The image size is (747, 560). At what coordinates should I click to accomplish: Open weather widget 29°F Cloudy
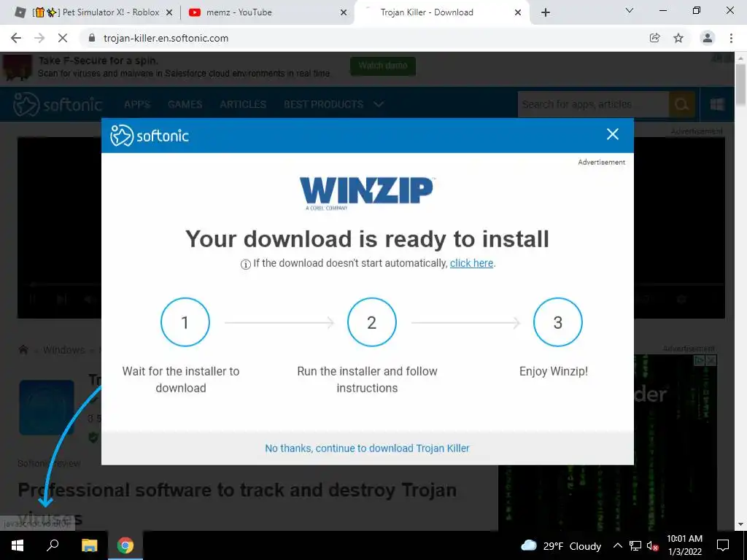pos(561,545)
